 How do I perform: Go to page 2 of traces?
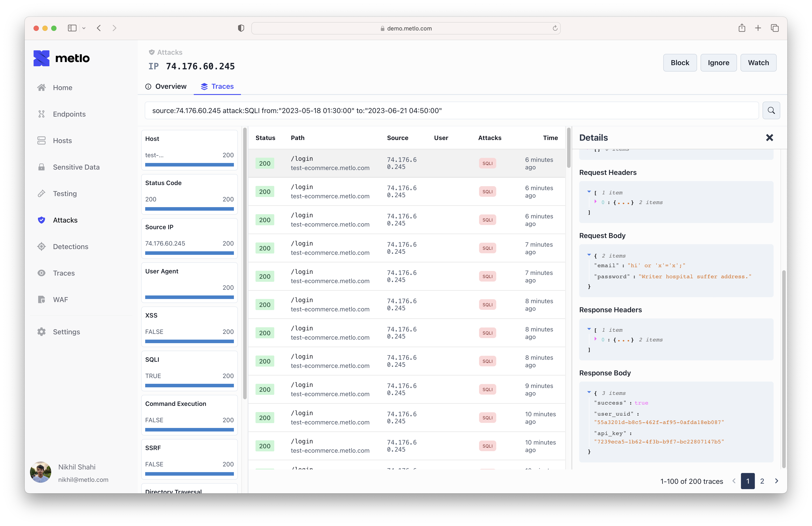pyautogui.click(x=762, y=481)
